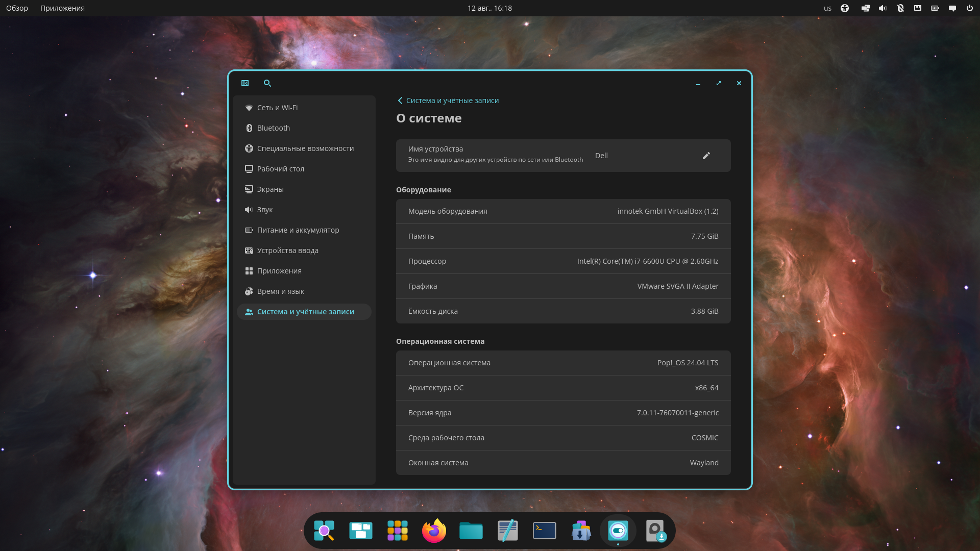The height and width of the screenshot is (551, 980).
Task: Switch the 'us' keyboard layout indicator
Action: [x=827, y=8]
